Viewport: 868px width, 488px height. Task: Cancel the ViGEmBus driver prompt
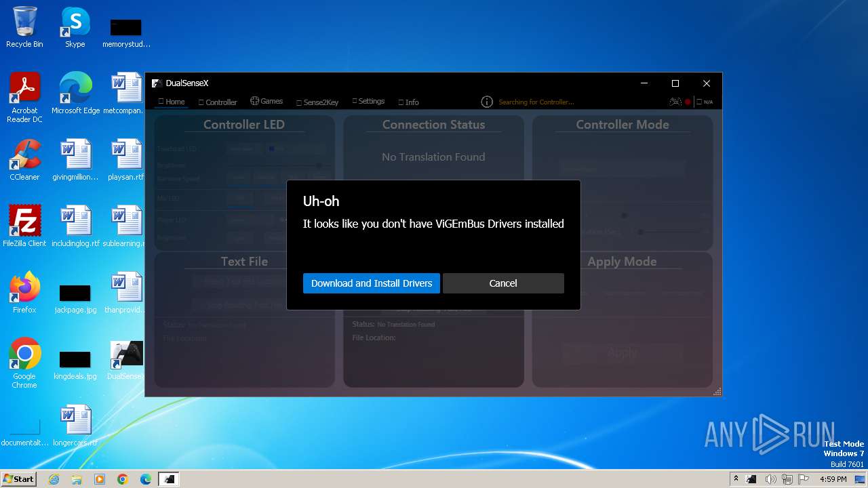[503, 283]
